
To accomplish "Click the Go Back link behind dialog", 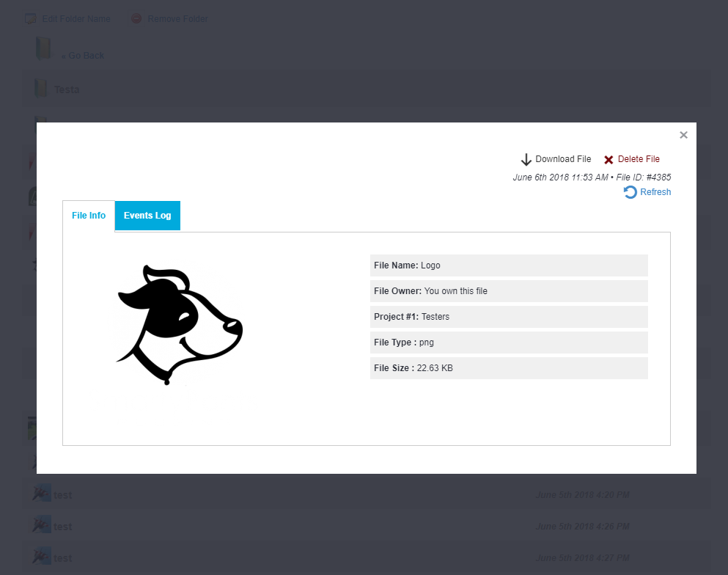I will [x=83, y=56].
